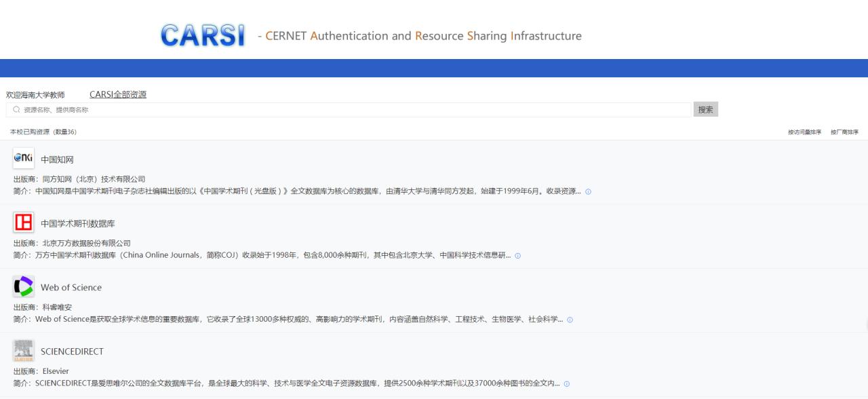The image size is (868, 399).
Task: Open the info icon after Web of Science description
Action: (x=570, y=320)
